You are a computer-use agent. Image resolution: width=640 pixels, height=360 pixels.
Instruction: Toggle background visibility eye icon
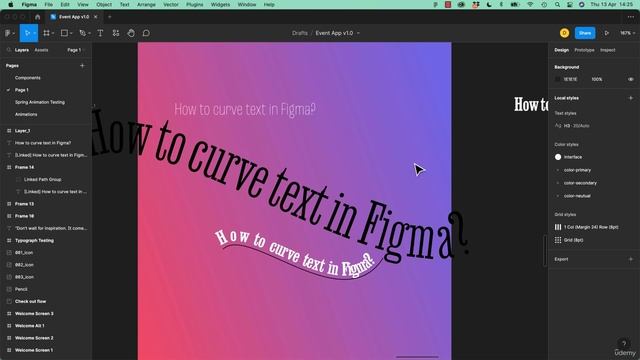(631, 79)
